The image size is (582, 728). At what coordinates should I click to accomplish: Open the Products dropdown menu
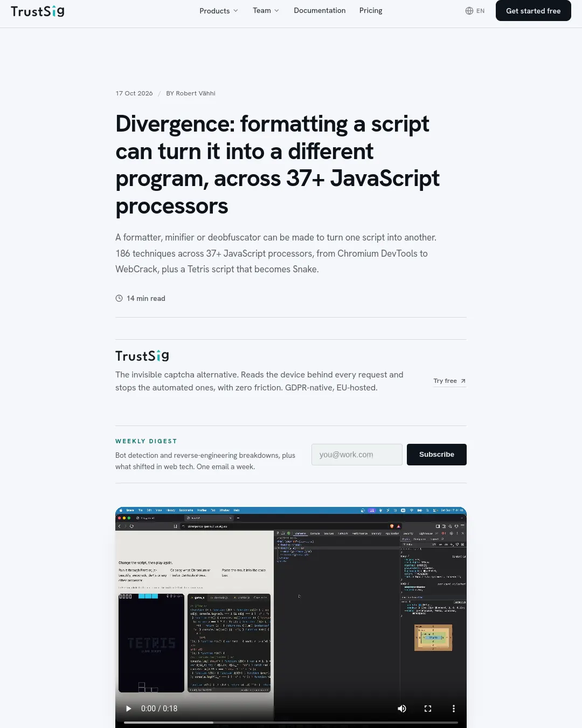(x=219, y=11)
